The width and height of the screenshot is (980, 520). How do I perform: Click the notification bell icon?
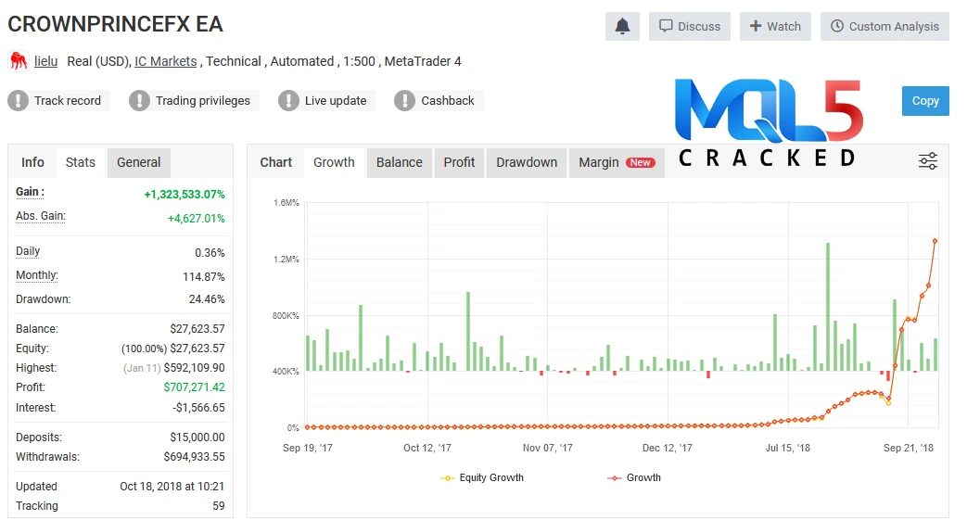622,26
